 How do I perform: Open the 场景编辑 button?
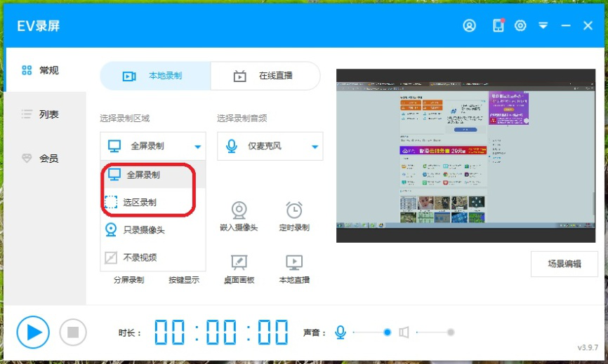point(564,264)
